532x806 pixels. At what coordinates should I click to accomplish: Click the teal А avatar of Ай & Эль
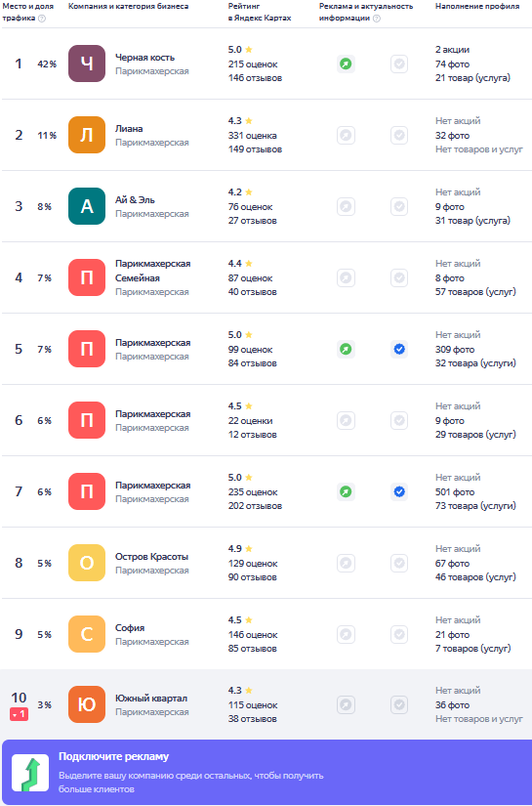(87, 206)
